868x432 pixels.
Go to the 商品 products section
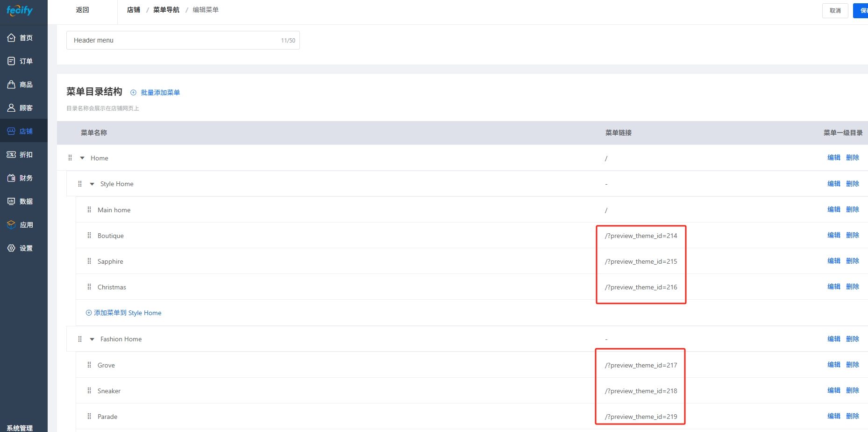[21, 85]
